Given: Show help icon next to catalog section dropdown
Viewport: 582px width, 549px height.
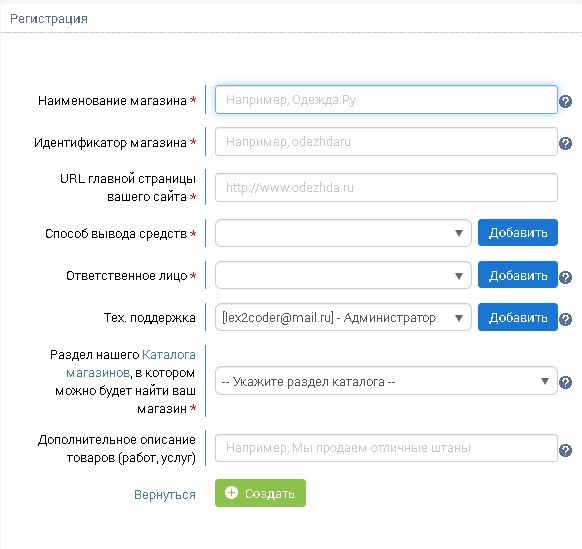Looking at the screenshot, I should click(565, 382).
